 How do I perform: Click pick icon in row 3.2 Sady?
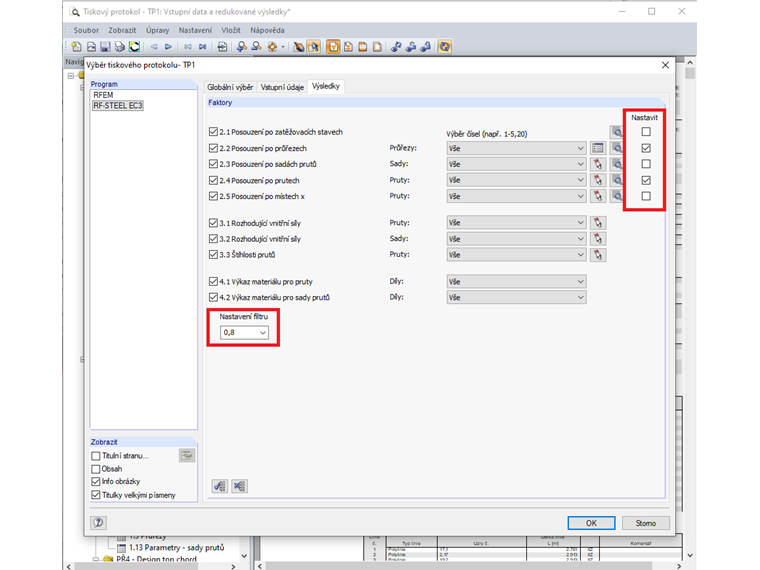(x=598, y=239)
